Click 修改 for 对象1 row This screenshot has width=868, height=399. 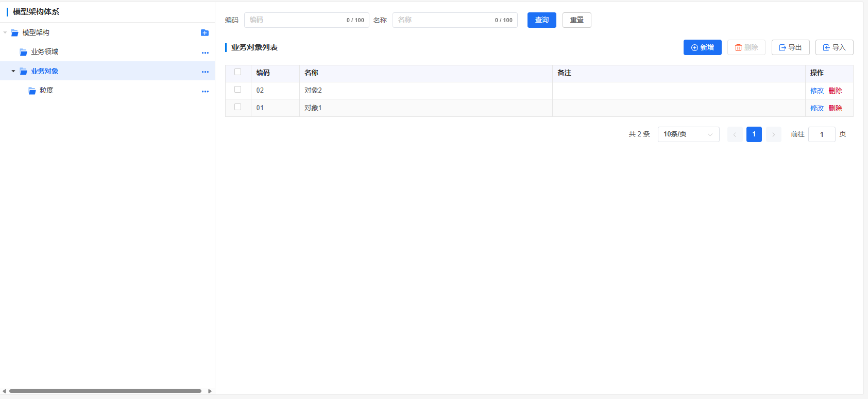pyautogui.click(x=817, y=108)
